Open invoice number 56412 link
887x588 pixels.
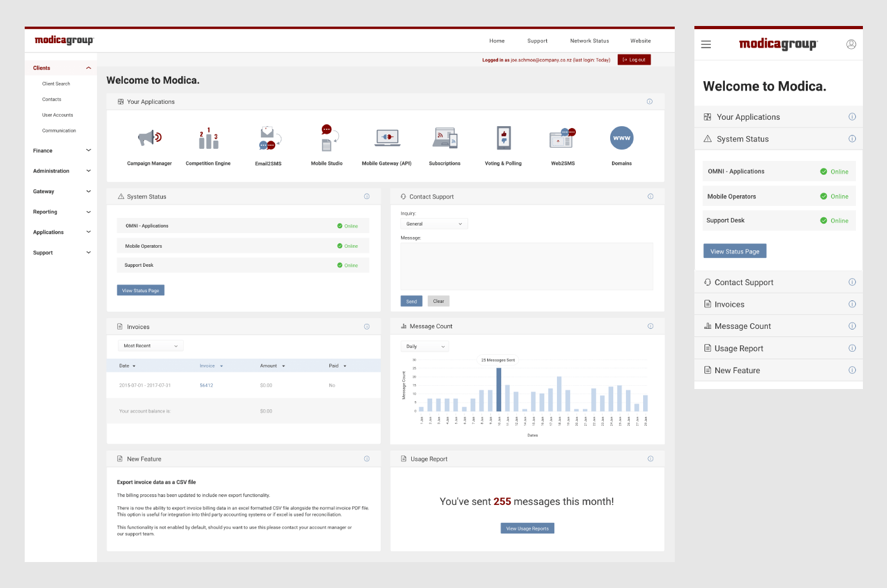point(207,385)
